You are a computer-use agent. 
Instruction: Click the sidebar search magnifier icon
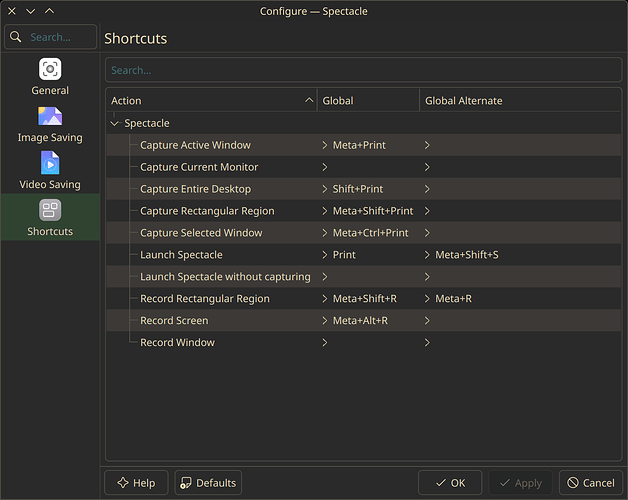[16, 37]
